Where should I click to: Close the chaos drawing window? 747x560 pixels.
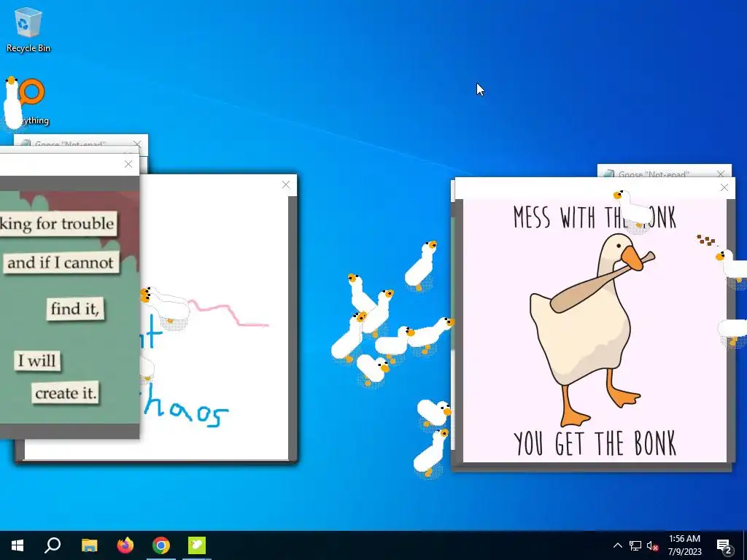point(286,184)
